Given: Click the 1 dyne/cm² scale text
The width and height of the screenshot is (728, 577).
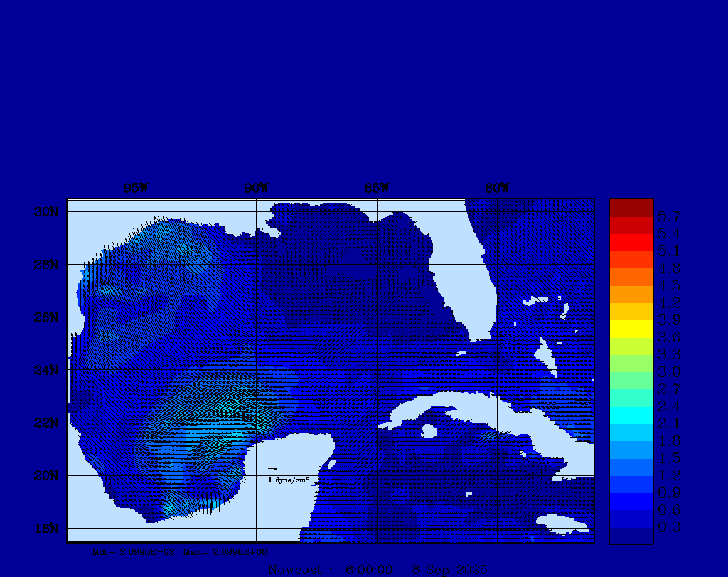Looking at the screenshot, I should coord(288,480).
